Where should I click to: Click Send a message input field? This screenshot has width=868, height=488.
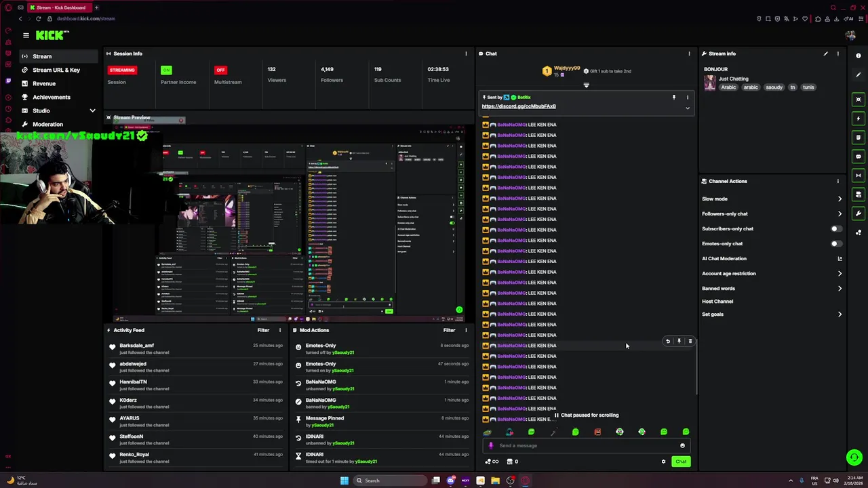pyautogui.click(x=586, y=445)
